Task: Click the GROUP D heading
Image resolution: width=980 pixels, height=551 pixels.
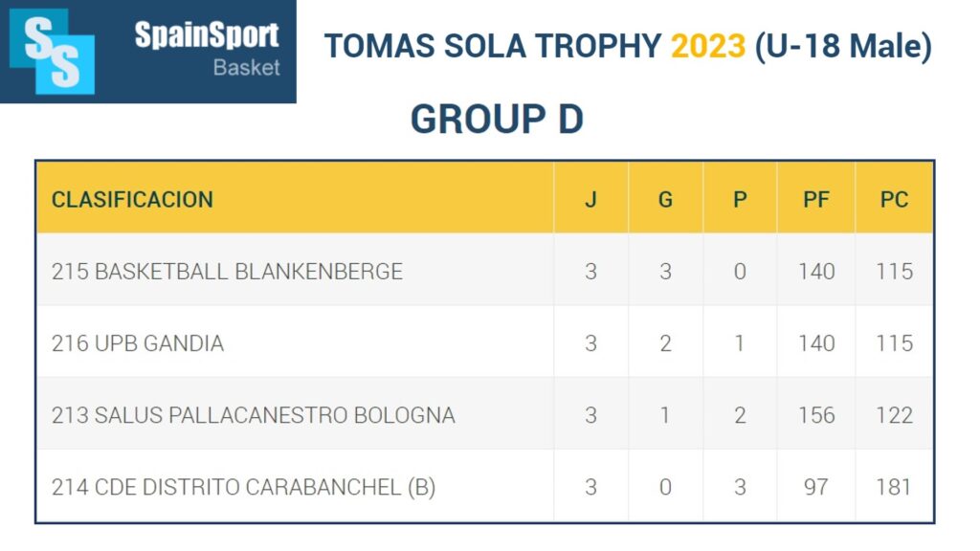Action: (497, 120)
